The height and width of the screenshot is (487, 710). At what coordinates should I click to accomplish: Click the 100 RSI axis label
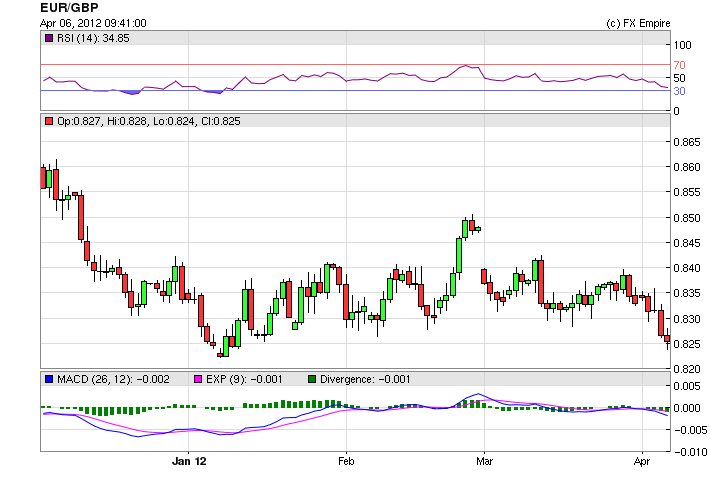tap(682, 45)
